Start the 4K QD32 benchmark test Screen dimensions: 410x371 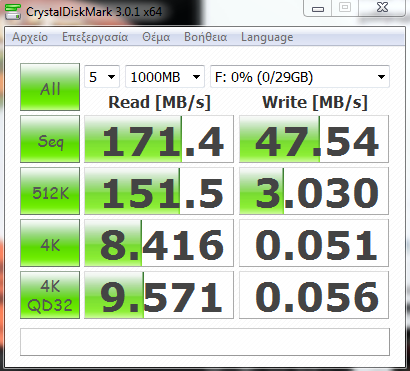[50, 295]
